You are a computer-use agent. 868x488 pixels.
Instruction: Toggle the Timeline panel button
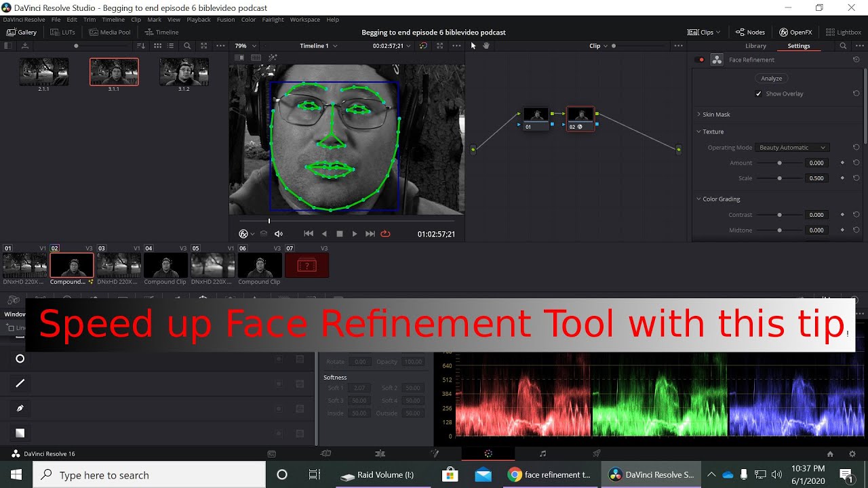(161, 32)
